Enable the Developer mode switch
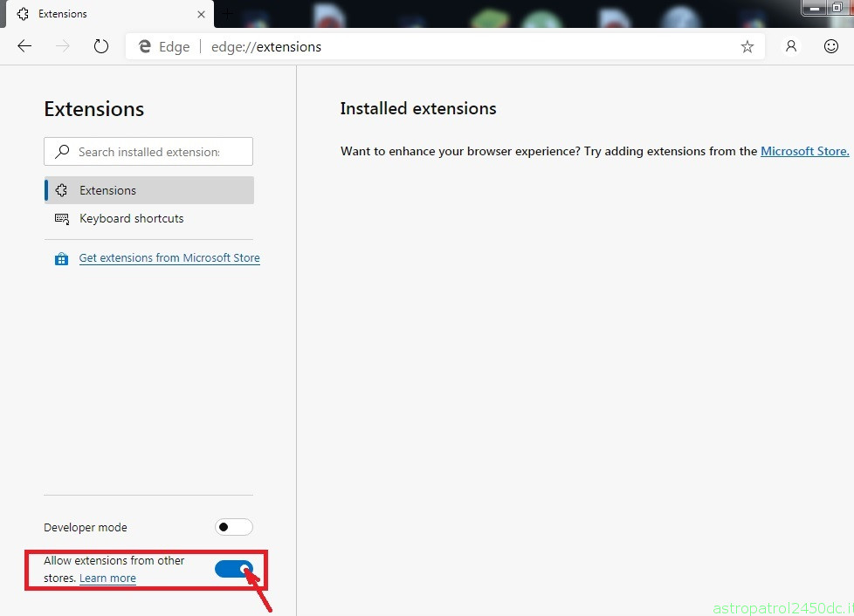 [x=234, y=527]
